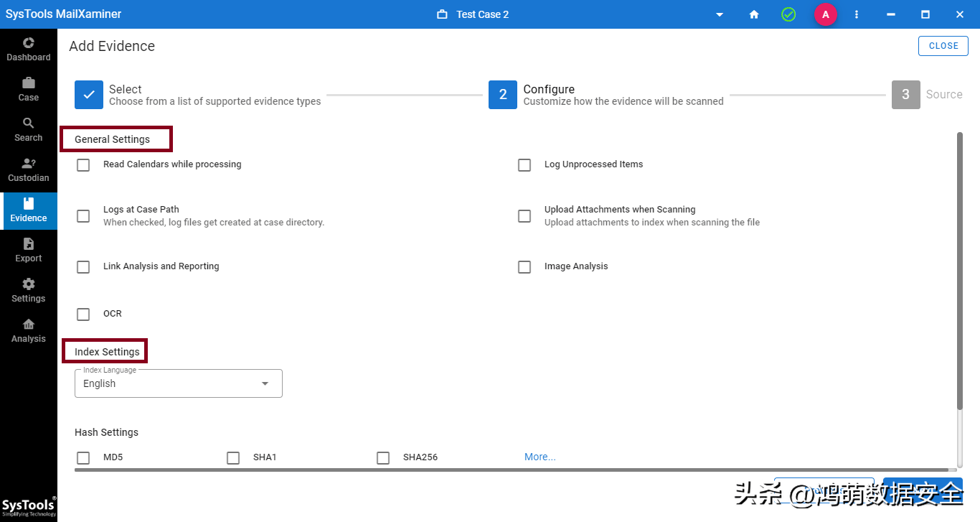Check the Image Analysis option
The width and height of the screenshot is (980, 522).
[524, 267]
